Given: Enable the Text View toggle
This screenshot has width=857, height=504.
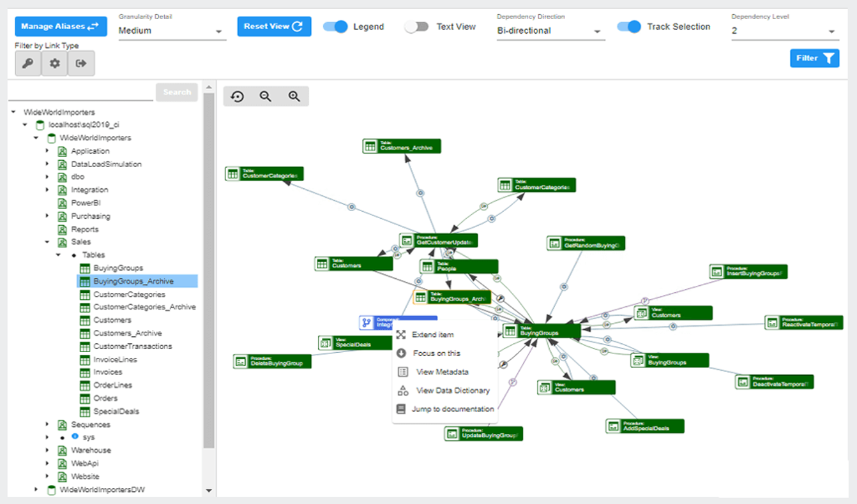Looking at the screenshot, I should pyautogui.click(x=416, y=27).
